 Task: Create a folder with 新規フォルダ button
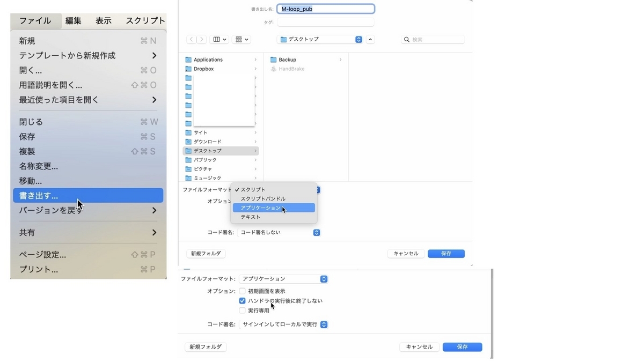pos(206,253)
